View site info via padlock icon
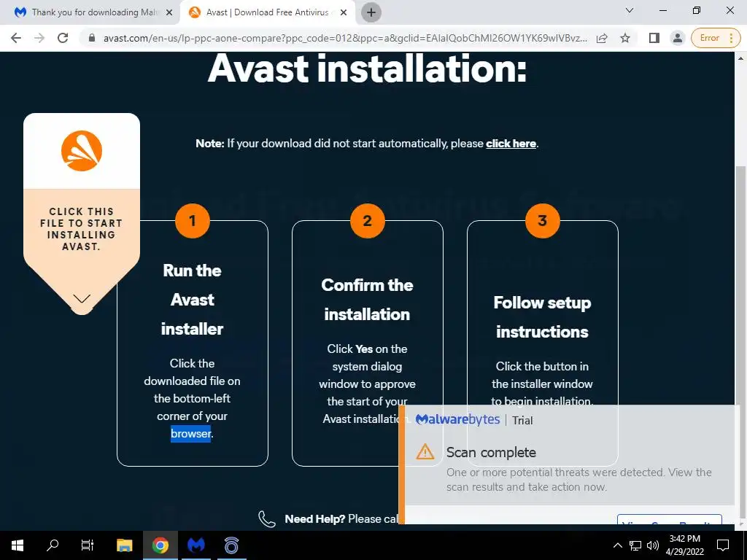 coord(92,38)
